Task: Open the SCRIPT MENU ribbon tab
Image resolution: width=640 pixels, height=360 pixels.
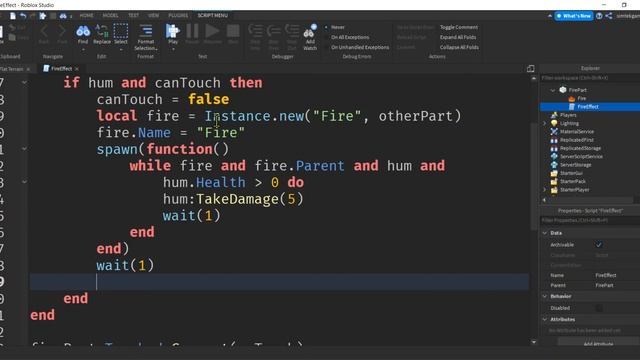Action: [x=213, y=16]
